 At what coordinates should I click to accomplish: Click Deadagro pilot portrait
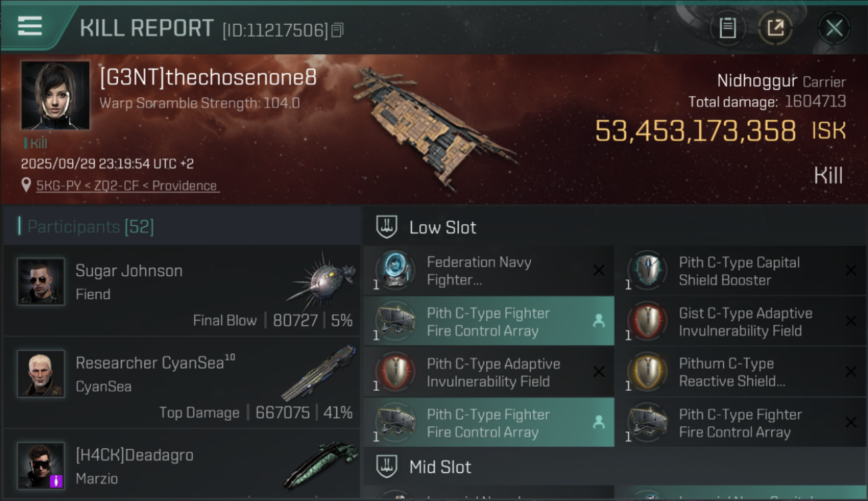[x=41, y=465]
